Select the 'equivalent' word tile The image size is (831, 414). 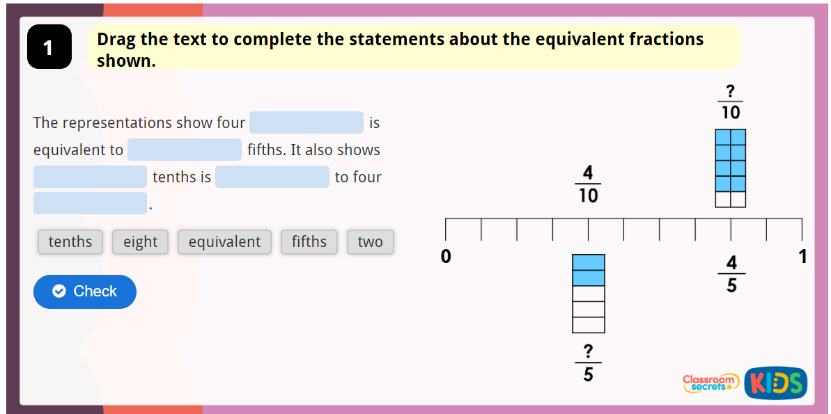(224, 241)
